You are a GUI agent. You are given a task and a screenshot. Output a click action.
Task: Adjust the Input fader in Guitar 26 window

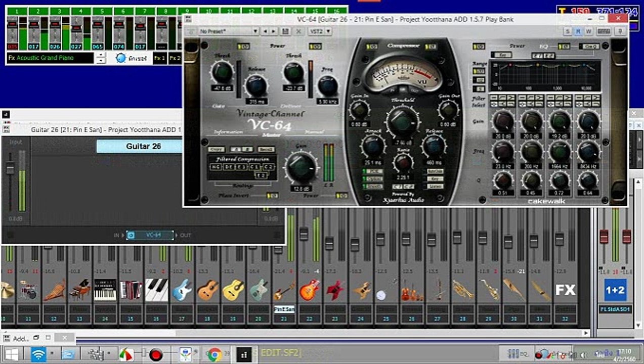click(10, 169)
